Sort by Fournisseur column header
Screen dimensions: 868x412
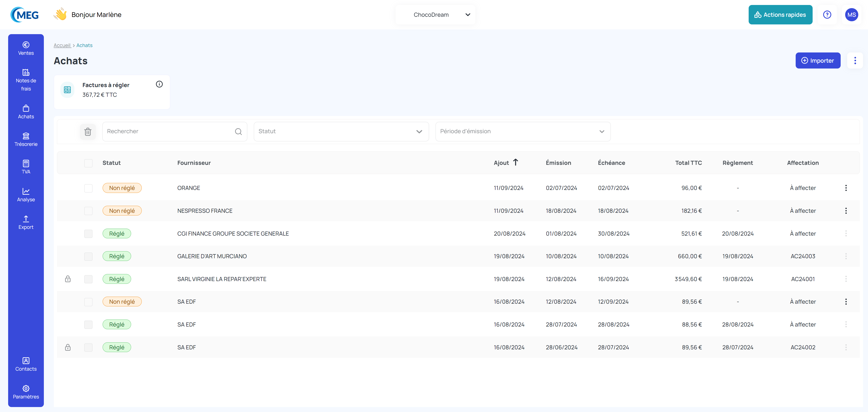click(x=194, y=163)
